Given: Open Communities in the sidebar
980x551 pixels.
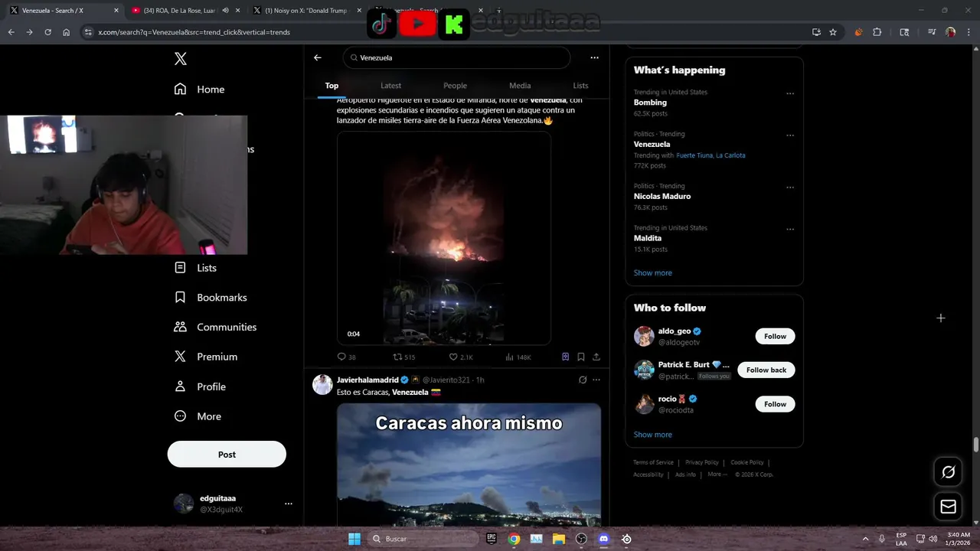Looking at the screenshot, I should coord(216,327).
